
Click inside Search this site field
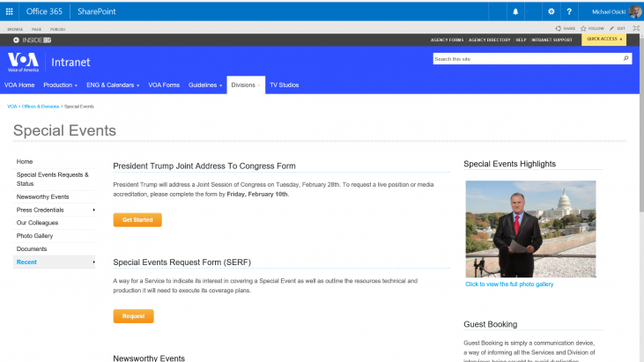tap(527, 59)
